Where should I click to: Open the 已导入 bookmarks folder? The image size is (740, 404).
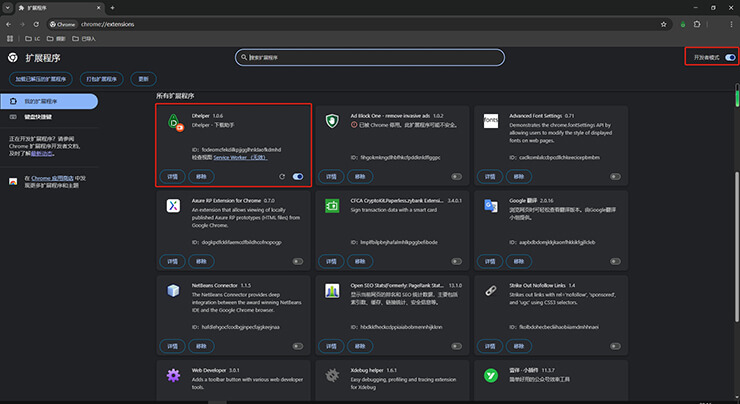[x=84, y=39]
